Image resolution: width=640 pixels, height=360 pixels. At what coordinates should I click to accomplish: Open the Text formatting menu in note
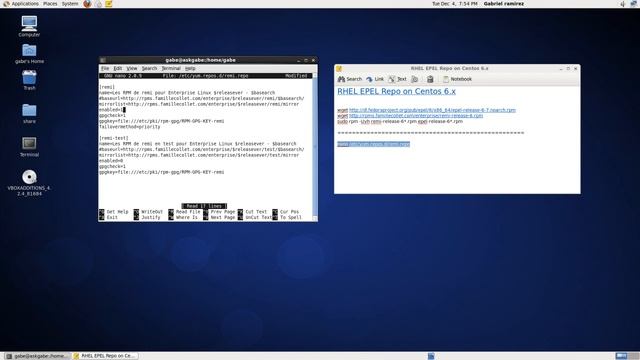(x=397, y=79)
